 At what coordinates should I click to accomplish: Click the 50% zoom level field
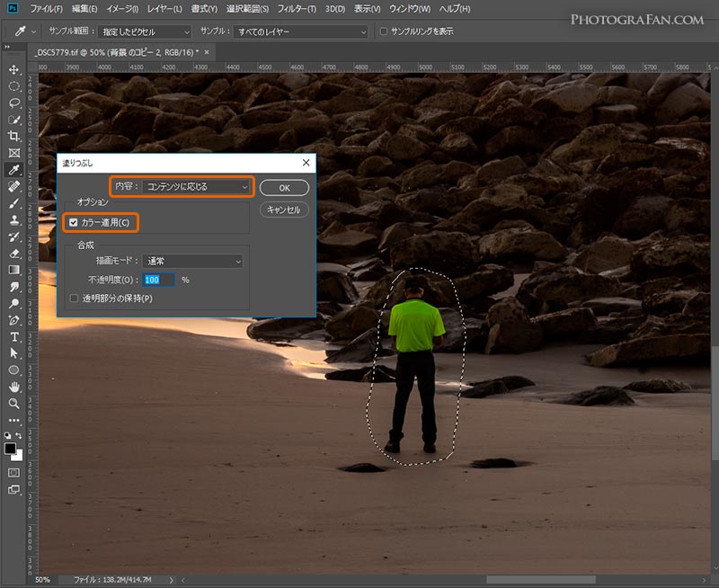coord(42,580)
